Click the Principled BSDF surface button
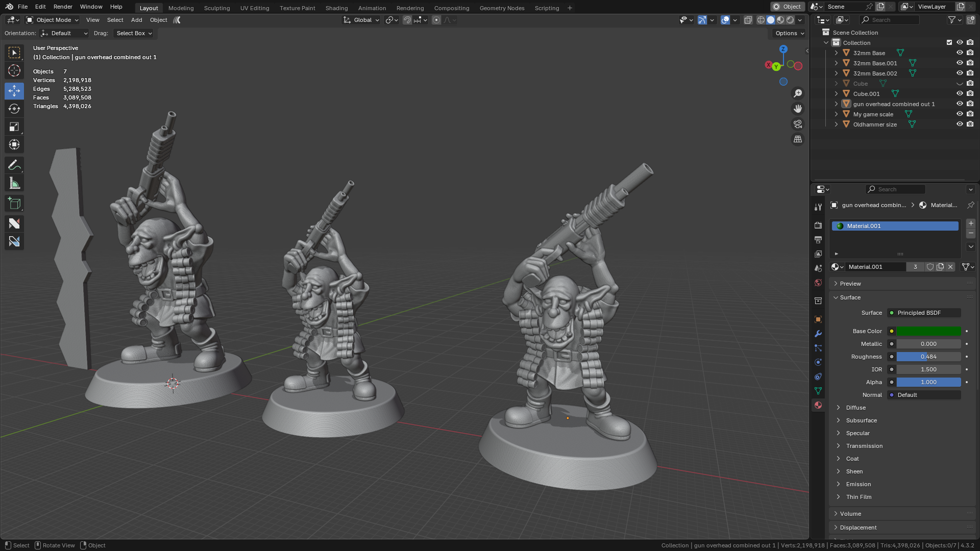This screenshot has height=551, width=980. tap(924, 313)
